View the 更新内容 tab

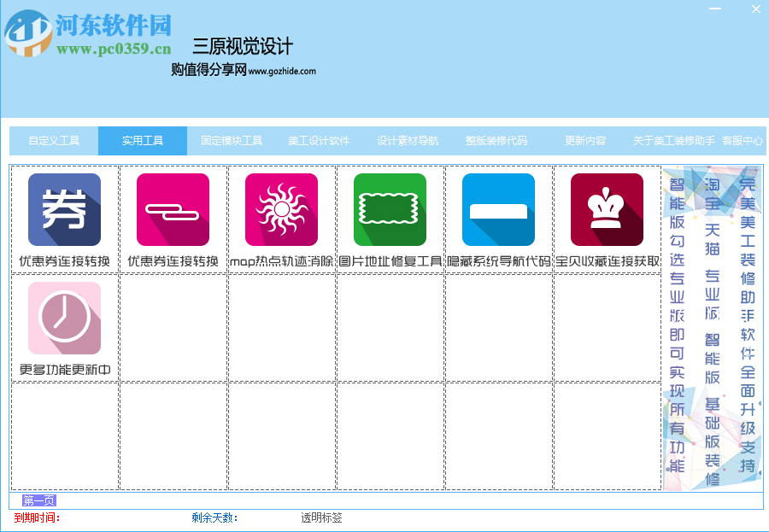pyautogui.click(x=585, y=141)
